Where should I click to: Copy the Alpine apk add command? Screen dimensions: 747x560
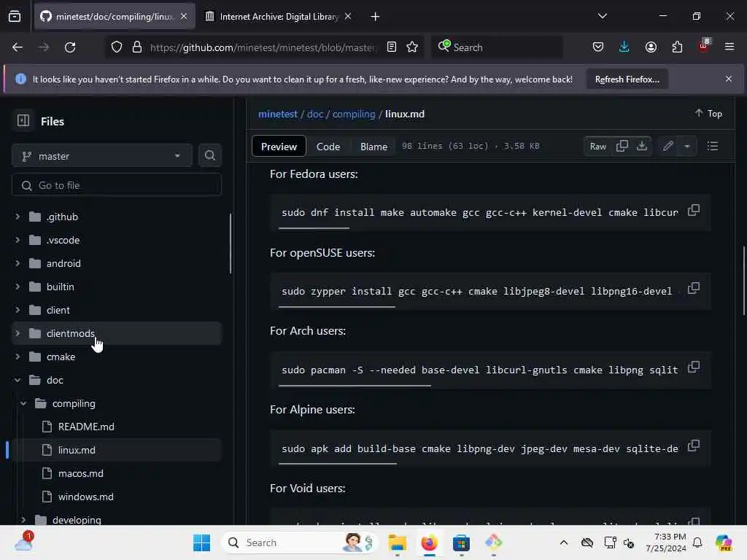coord(694,446)
